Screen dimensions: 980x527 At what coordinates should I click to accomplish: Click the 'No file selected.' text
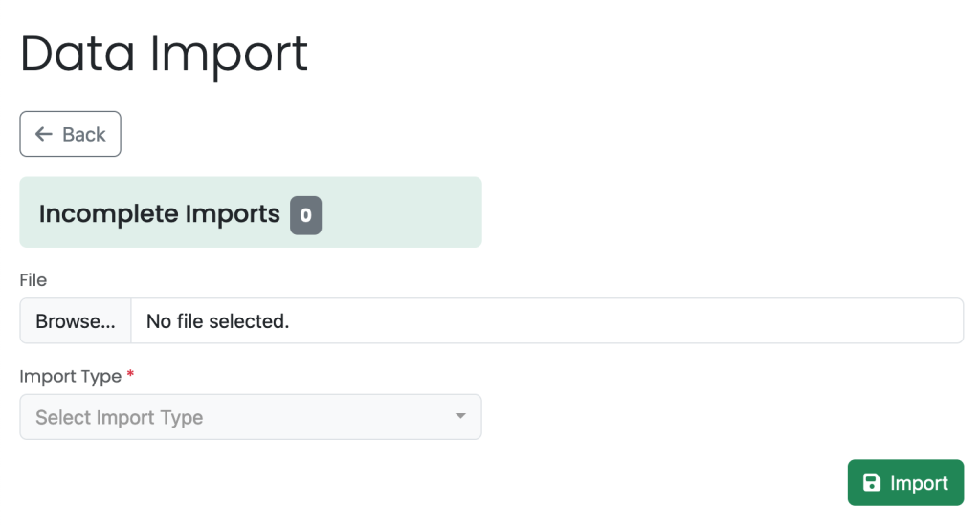point(217,321)
